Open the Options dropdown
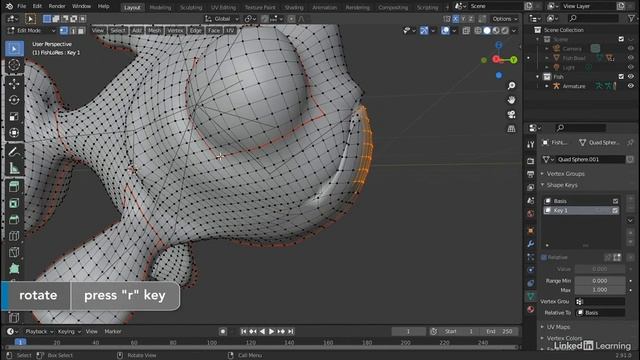Screen dimensions: 640x360 [504, 19]
